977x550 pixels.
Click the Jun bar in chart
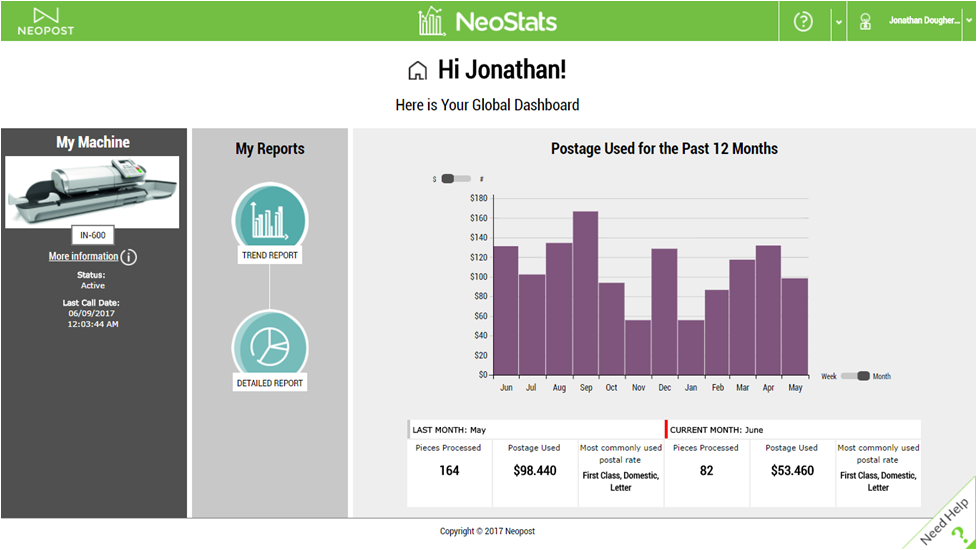506,310
